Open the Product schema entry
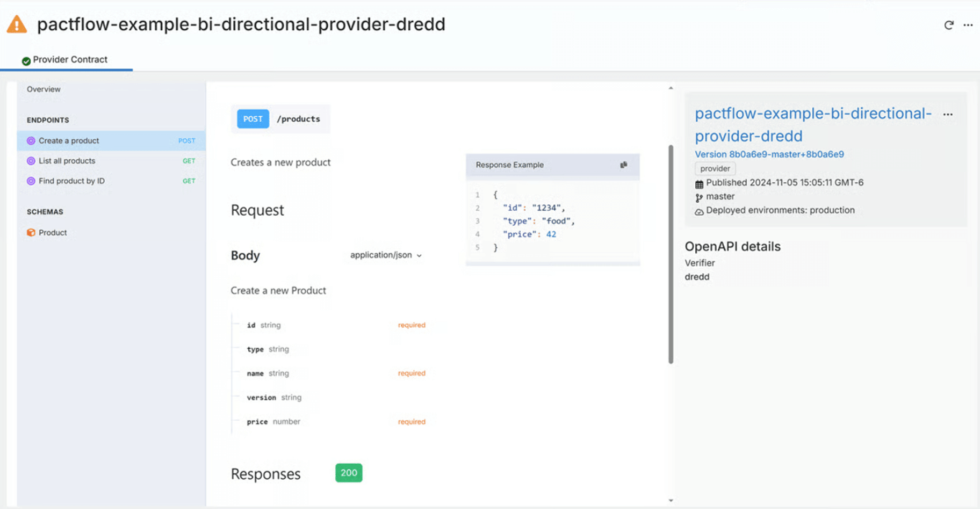 [111, 233]
